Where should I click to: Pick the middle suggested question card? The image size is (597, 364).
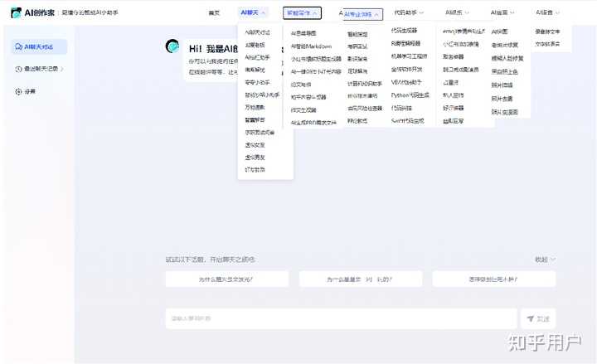coord(361,279)
